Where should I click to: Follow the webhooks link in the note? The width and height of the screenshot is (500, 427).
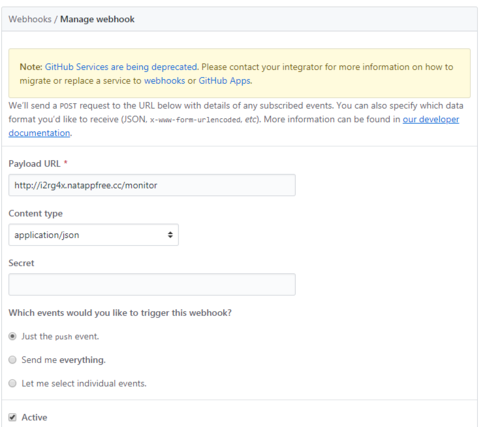point(164,81)
